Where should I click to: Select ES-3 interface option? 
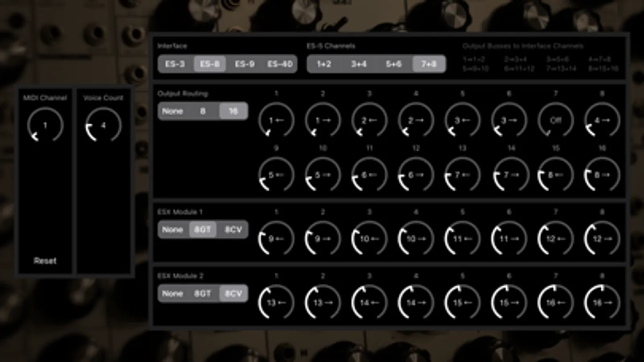coord(175,64)
